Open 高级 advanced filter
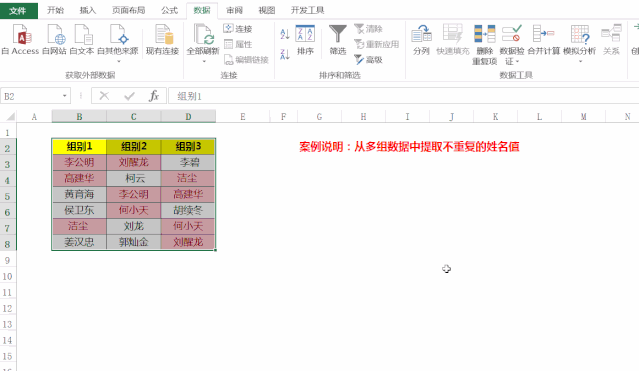This screenshot has width=639, height=371. click(x=368, y=60)
